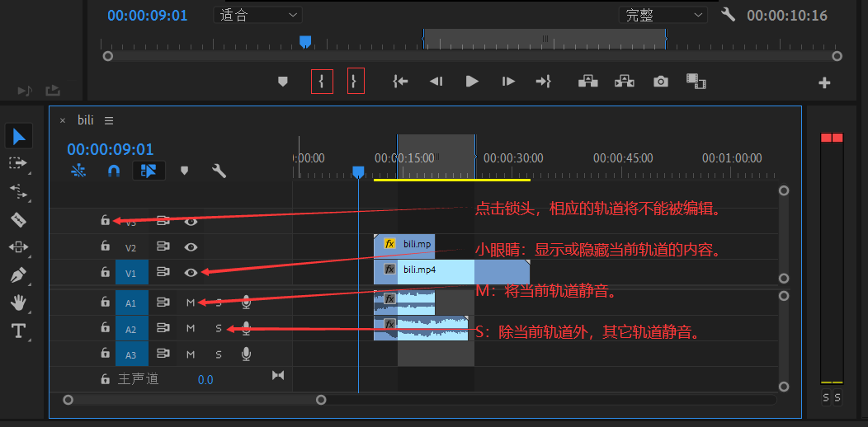868x427 pixels.
Task: Select the Slip tool
Action: [18, 246]
